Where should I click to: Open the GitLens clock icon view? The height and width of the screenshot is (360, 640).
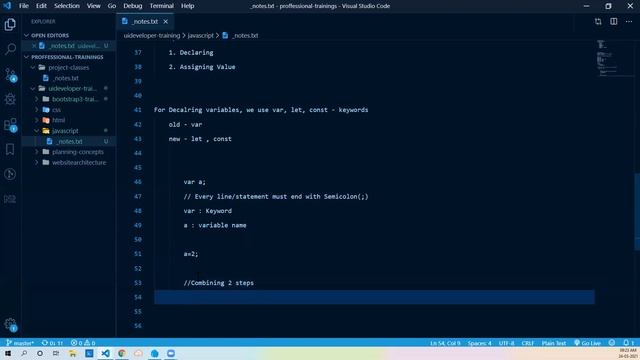coord(10,174)
